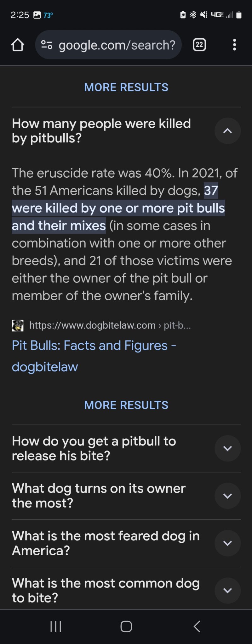Open the Pit Bulls: Facts and Figures link
This screenshot has height=644, width=252.
94,356
